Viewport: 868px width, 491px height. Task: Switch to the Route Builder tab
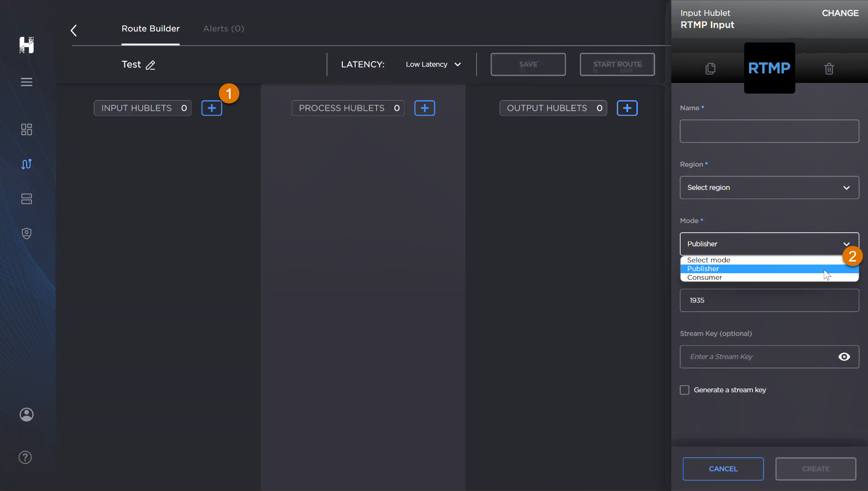coord(150,28)
